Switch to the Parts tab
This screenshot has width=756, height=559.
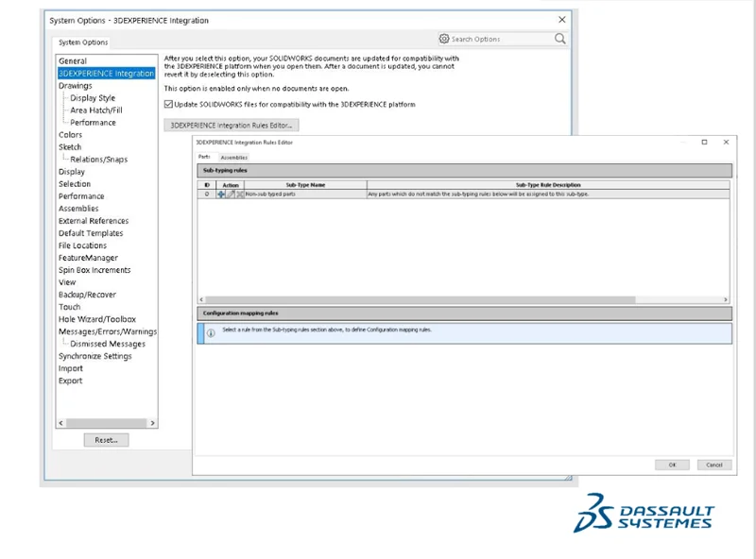point(204,157)
